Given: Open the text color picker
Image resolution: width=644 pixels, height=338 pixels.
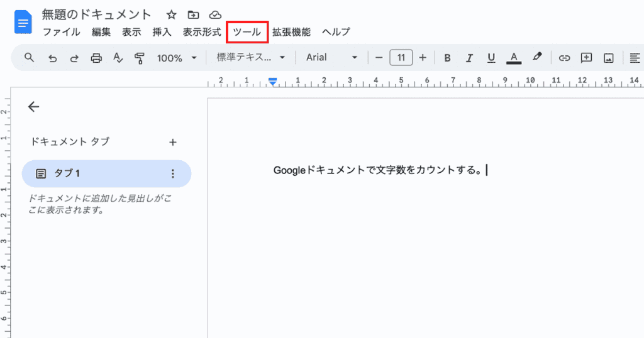Looking at the screenshot, I should tap(514, 58).
